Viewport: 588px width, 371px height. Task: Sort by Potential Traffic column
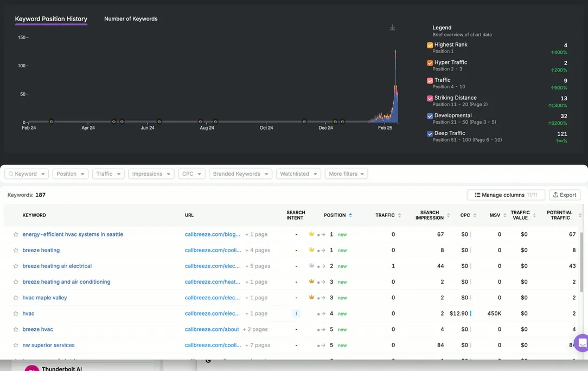[580, 215]
